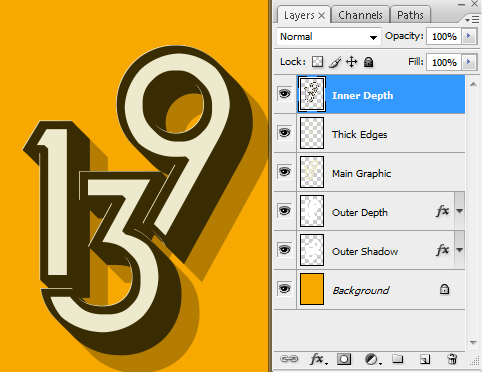Click the orange Background layer thumbnail

click(x=312, y=289)
